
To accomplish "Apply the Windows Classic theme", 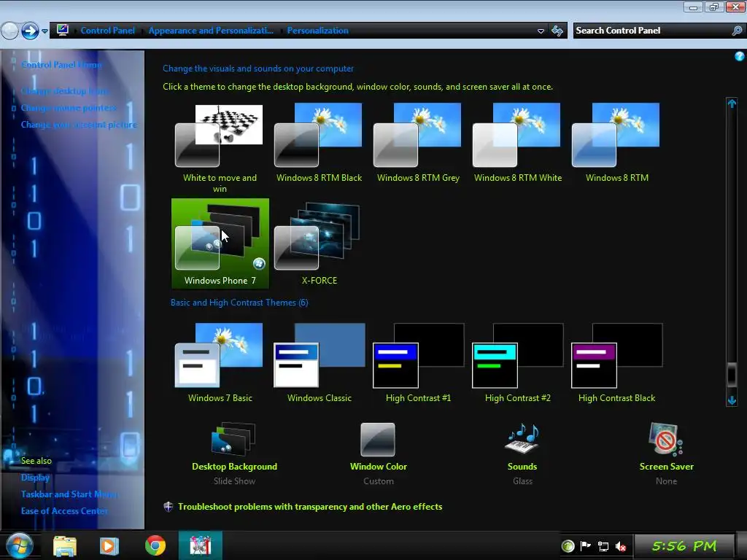I will pyautogui.click(x=319, y=363).
